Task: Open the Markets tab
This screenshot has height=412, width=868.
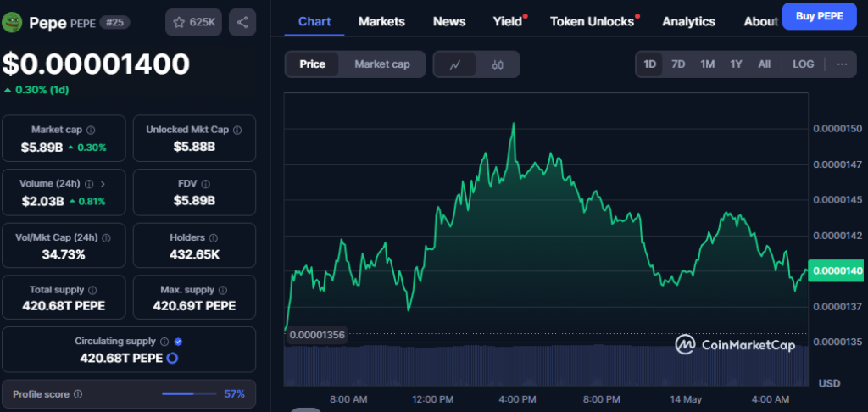Action: (x=381, y=21)
